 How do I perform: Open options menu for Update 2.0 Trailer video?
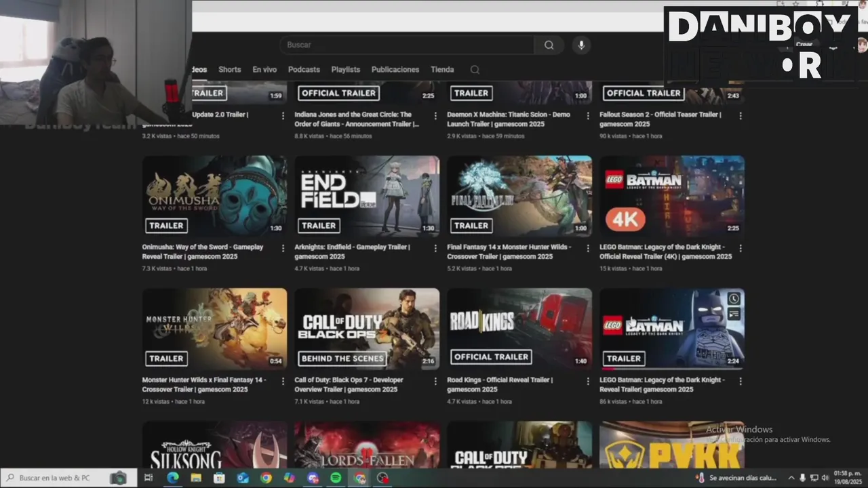click(x=283, y=116)
